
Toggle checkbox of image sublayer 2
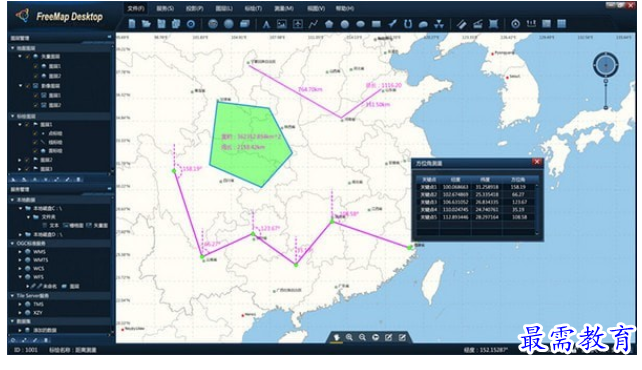36,105
